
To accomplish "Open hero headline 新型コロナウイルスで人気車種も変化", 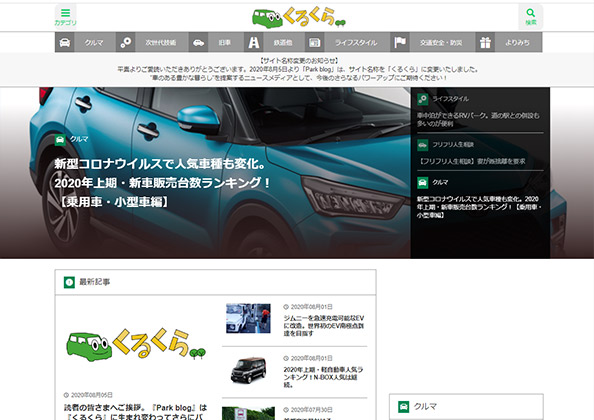I will 162,183.
